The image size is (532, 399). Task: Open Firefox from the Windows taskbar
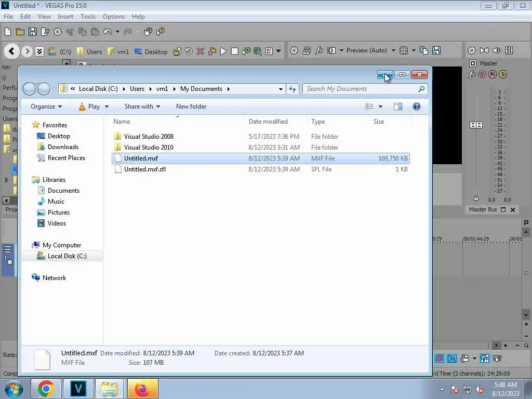pos(143,389)
